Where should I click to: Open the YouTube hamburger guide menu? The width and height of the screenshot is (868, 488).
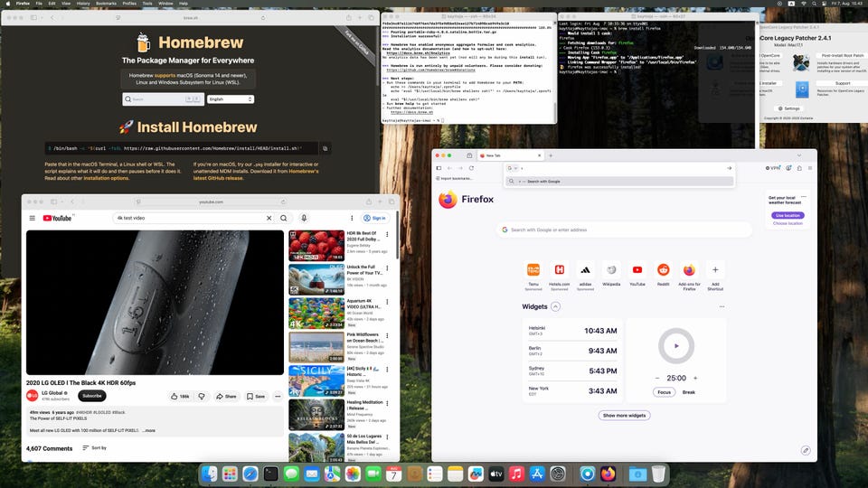[x=33, y=218]
